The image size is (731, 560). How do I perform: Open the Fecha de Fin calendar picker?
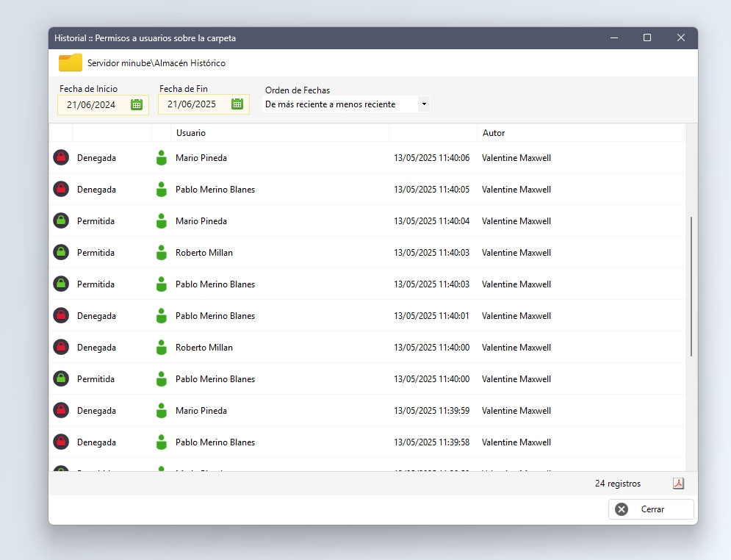click(237, 104)
